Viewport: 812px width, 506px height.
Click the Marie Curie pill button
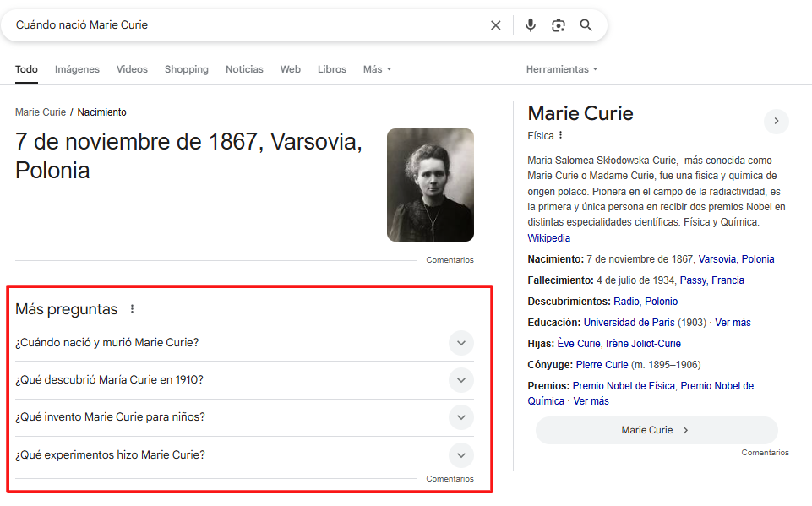pos(656,430)
